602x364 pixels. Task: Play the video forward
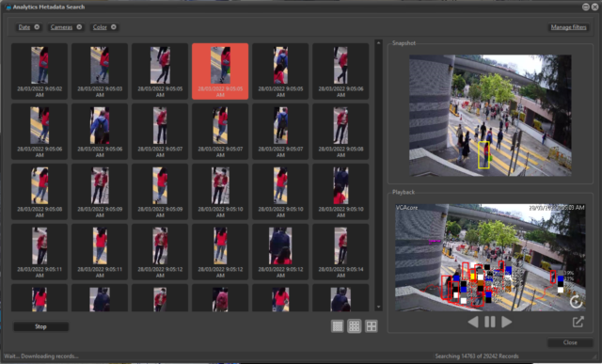pos(507,322)
